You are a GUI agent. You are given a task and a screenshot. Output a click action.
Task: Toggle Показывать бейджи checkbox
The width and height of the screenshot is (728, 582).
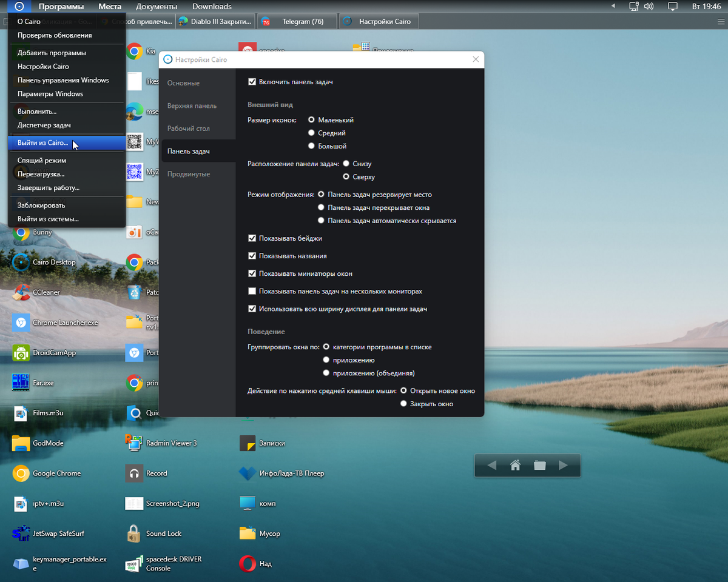coord(252,238)
